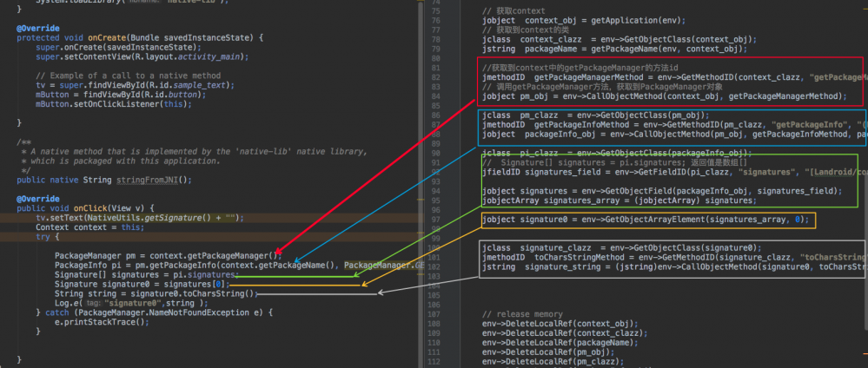This screenshot has height=368, width=868.
Task: Click 'String string = signature0.toCharsString();' line
Action: pyautogui.click(x=156, y=293)
